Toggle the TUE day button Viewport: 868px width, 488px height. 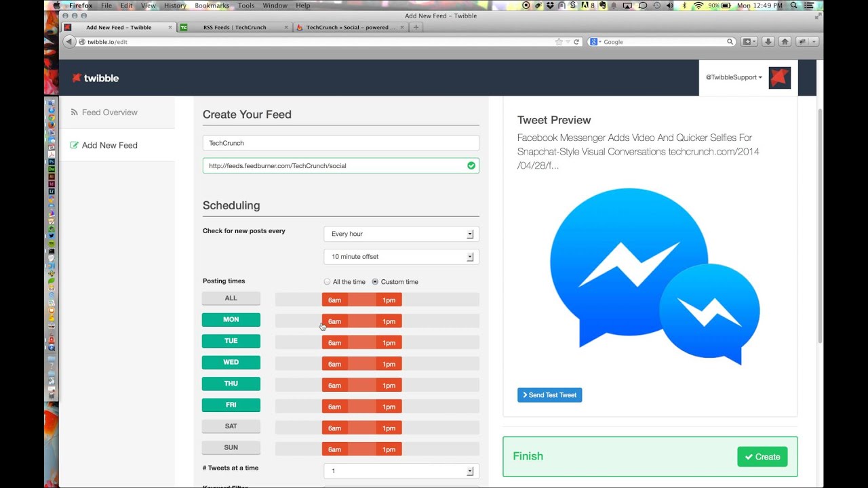(x=231, y=341)
